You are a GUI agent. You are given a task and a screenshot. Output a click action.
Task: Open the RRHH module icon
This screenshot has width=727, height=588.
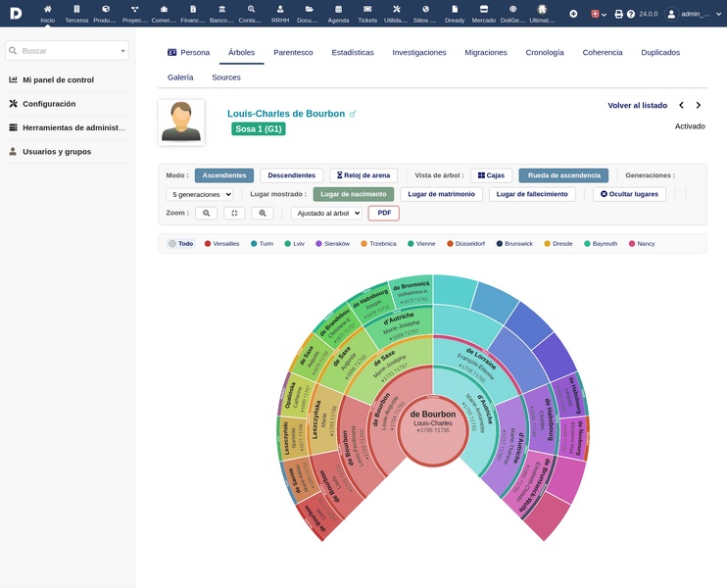[280, 9]
